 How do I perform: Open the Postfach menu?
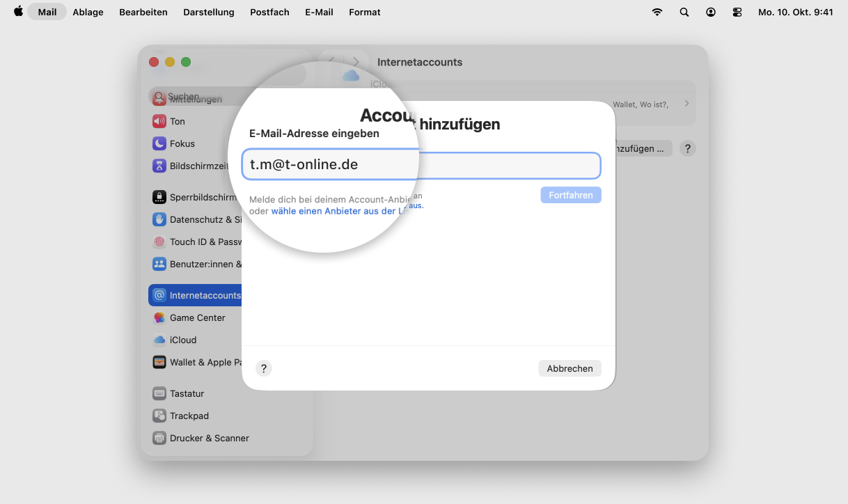269,12
